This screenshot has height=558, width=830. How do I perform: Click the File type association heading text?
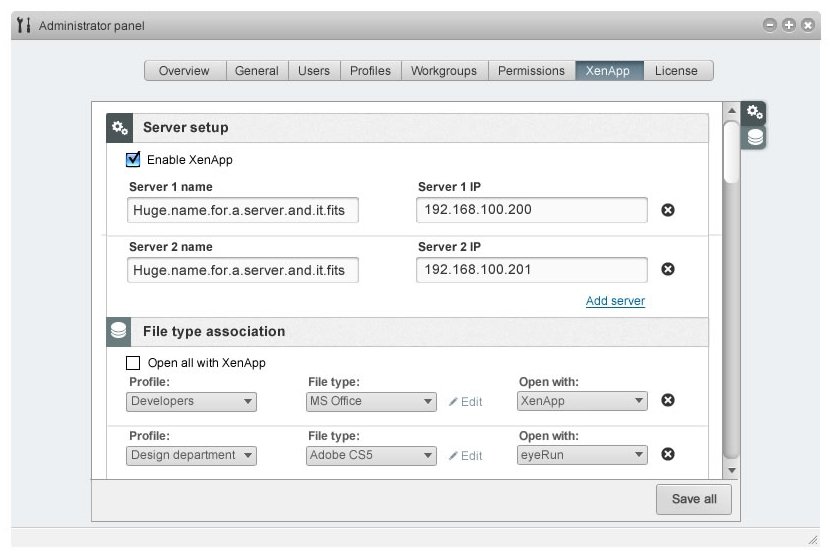pos(214,331)
